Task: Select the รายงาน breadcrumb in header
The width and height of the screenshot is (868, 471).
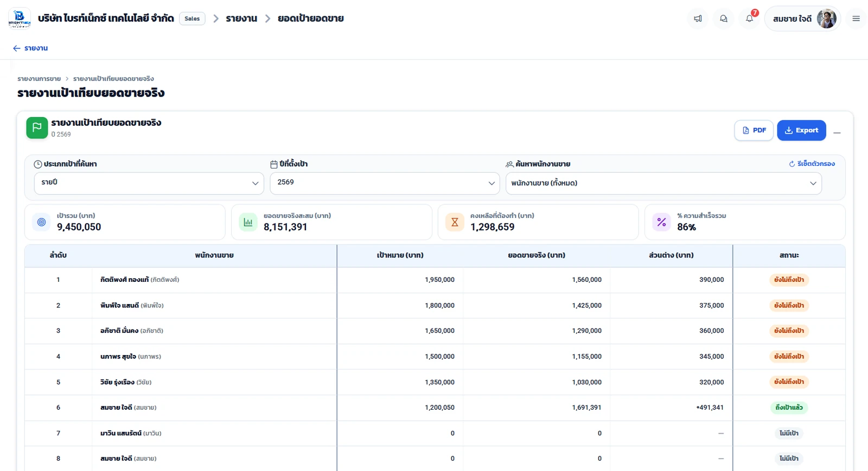Action: coord(241,18)
